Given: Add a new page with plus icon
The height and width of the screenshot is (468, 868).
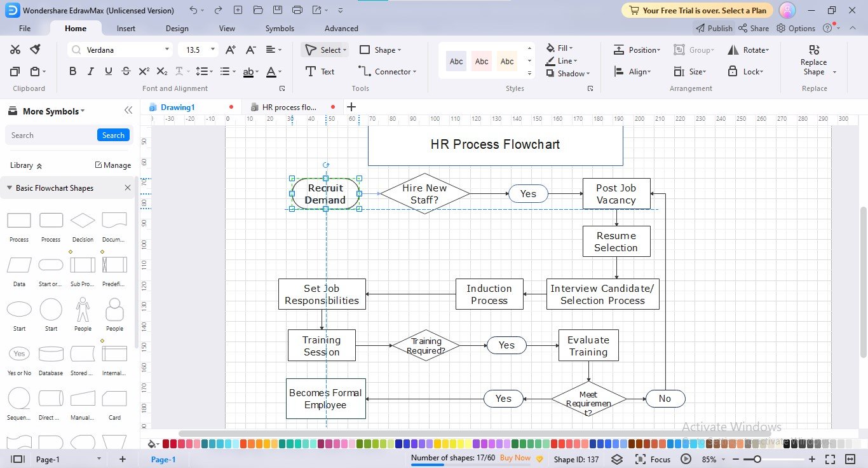Looking at the screenshot, I should tap(123, 459).
